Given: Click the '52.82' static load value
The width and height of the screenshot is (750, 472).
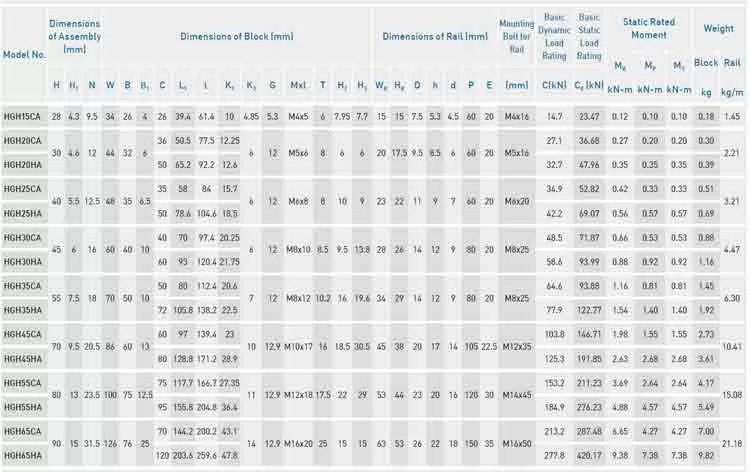Looking at the screenshot, I should (x=589, y=189).
